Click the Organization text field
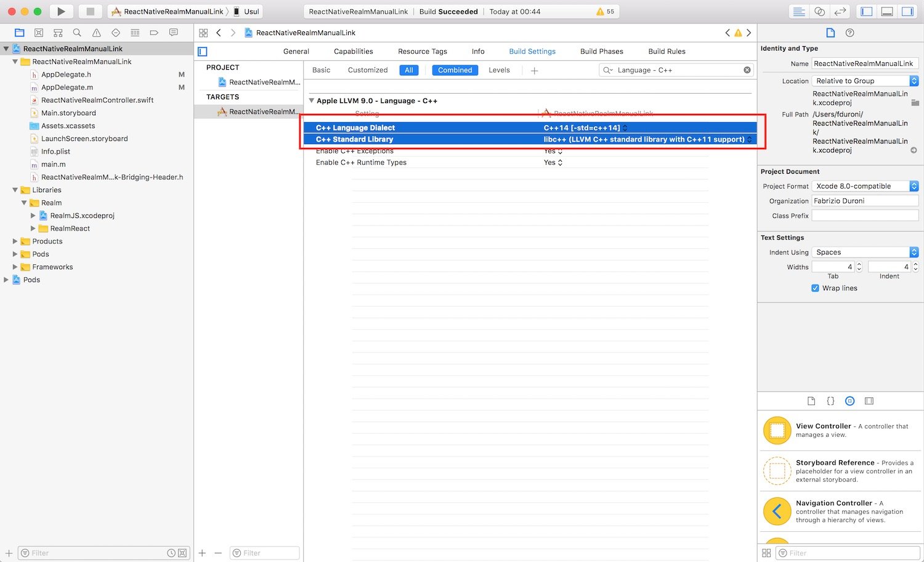Viewport: 924px width, 562px height. tap(865, 201)
